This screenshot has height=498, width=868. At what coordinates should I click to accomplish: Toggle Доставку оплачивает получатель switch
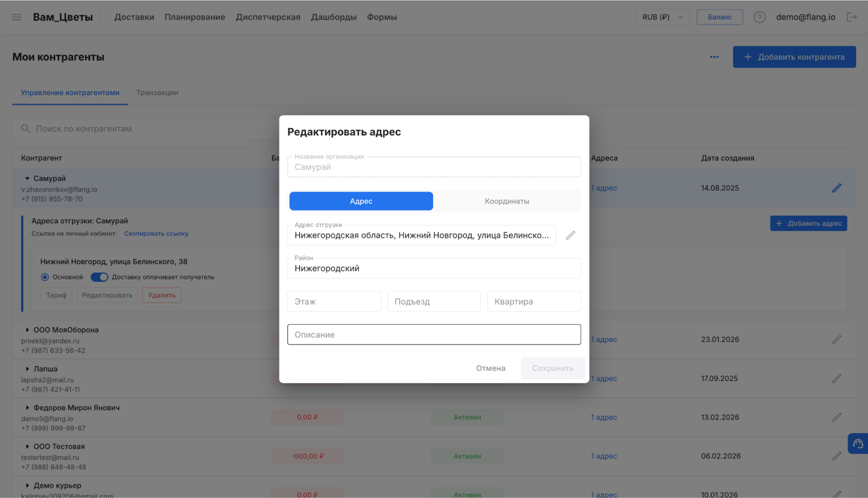(99, 277)
